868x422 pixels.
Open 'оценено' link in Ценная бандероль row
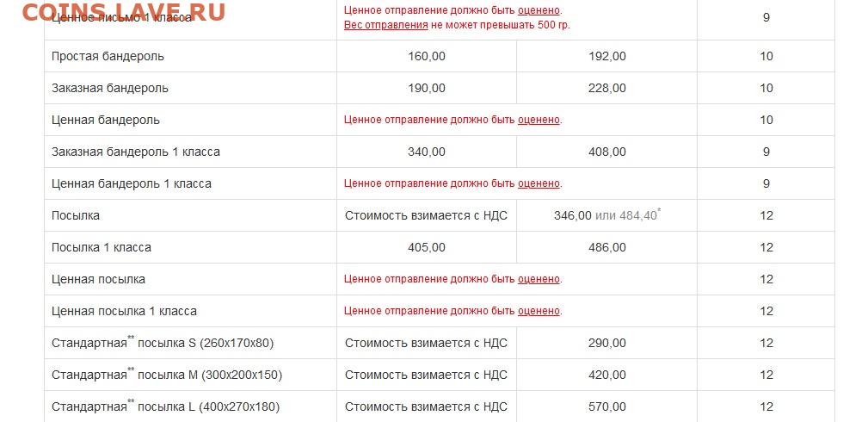[x=539, y=120]
